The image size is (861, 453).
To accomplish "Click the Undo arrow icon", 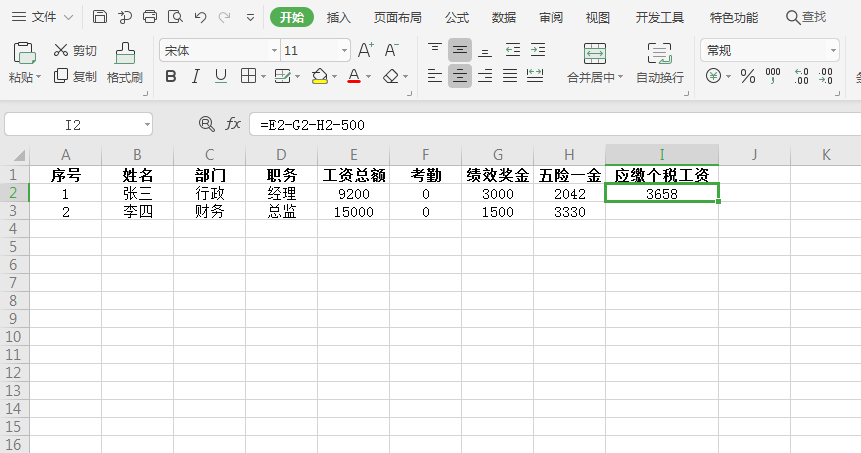I will (x=200, y=17).
